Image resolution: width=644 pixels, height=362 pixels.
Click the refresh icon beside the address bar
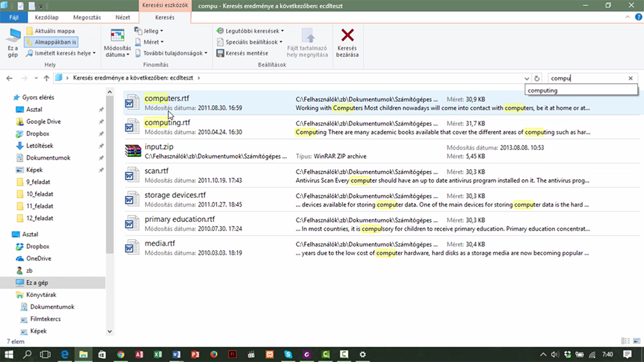click(537, 78)
